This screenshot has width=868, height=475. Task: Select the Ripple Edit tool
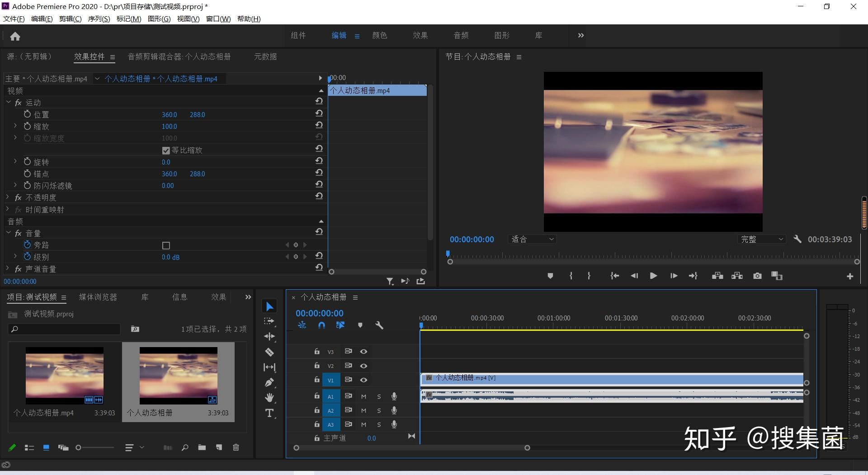(x=269, y=336)
